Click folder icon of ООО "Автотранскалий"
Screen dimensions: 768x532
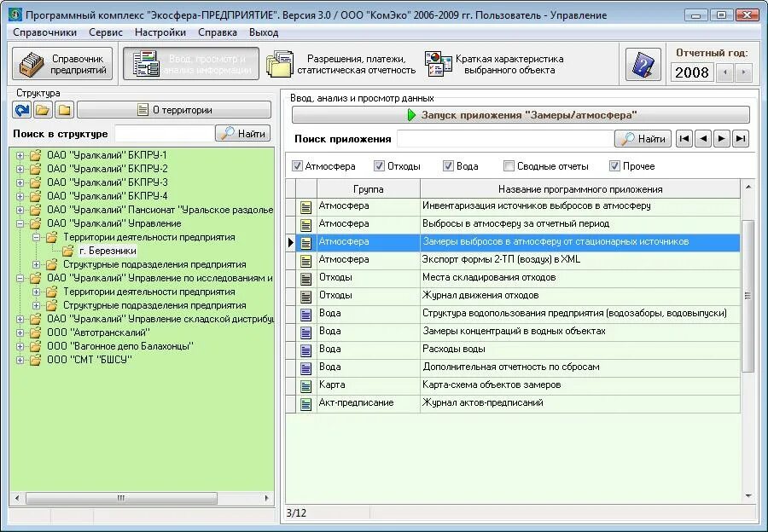pos(35,332)
